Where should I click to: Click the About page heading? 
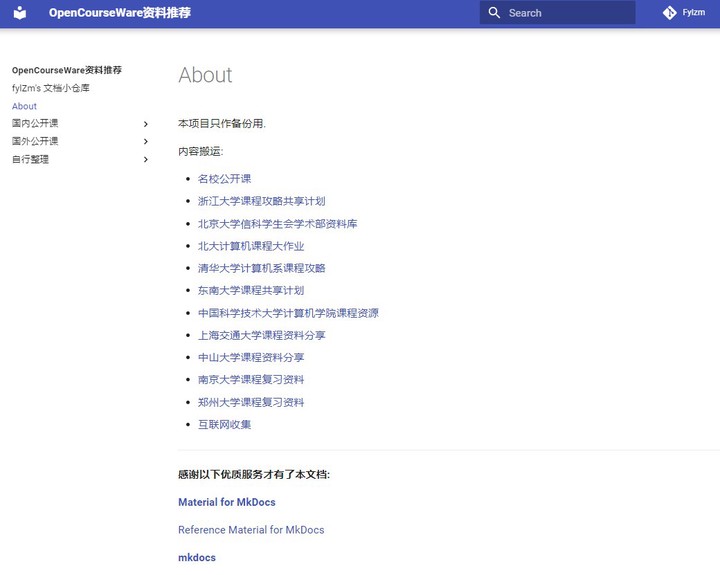point(205,75)
